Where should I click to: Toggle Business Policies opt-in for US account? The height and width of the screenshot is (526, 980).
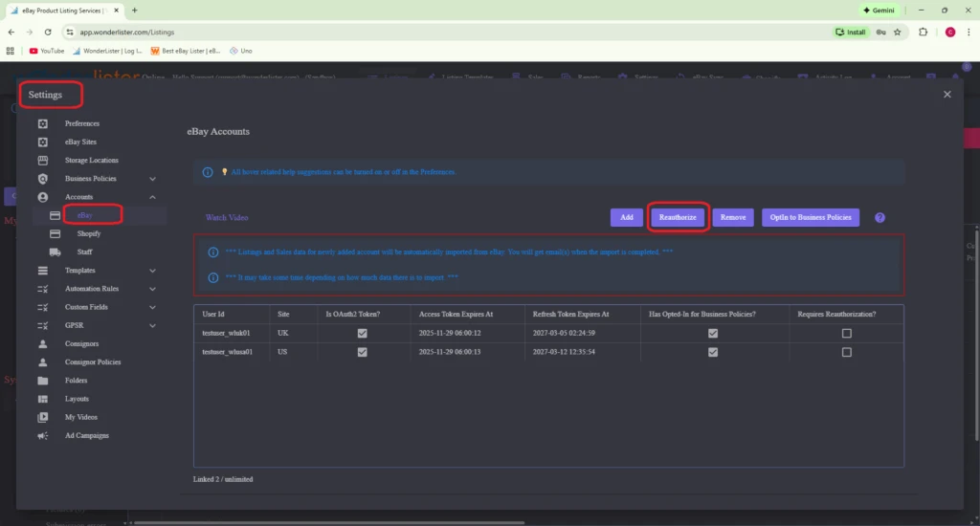712,352
